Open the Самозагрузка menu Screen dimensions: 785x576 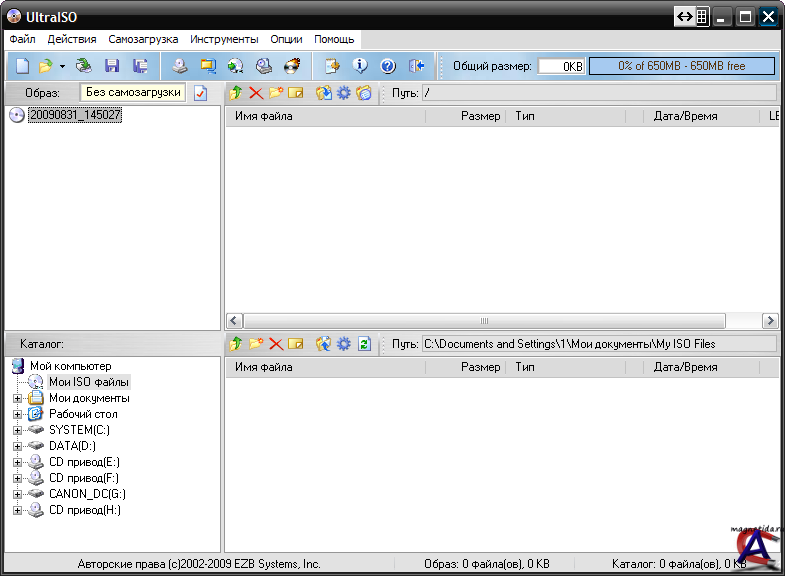click(143, 39)
